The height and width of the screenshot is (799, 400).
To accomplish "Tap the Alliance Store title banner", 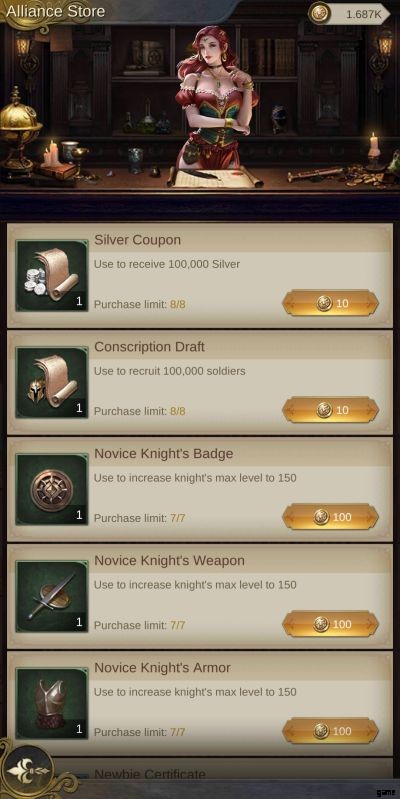I will (56, 11).
